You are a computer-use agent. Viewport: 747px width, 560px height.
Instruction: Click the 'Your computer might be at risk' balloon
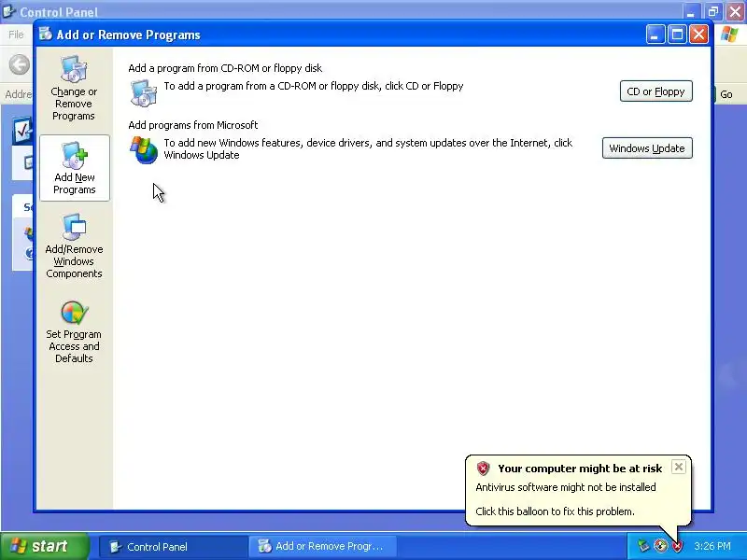tap(578, 491)
